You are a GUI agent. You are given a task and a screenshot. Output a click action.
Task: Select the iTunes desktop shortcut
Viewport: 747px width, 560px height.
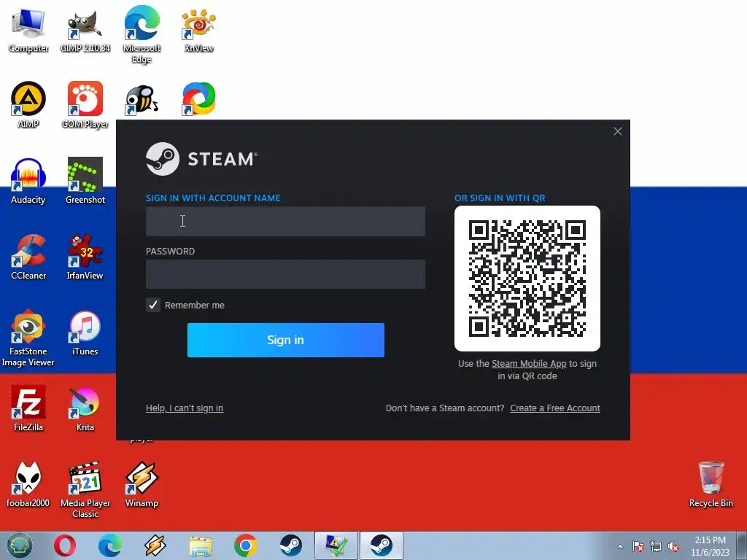pyautogui.click(x=85, y=332)
